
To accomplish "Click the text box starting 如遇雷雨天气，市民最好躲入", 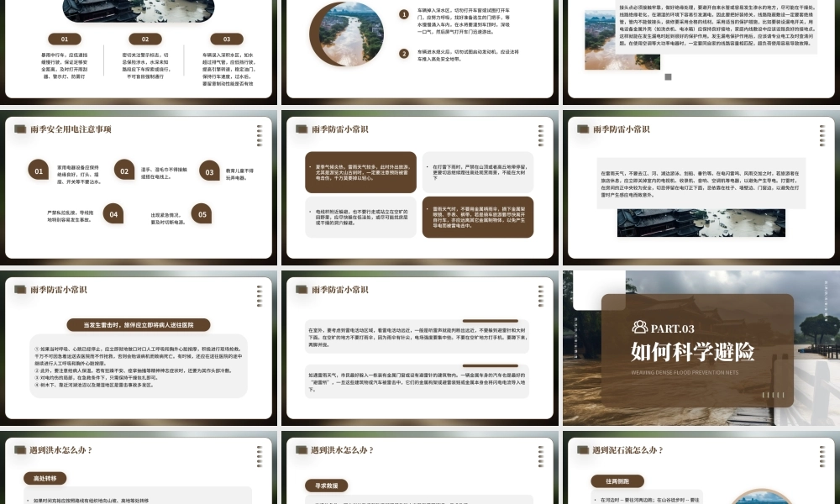I will [417, 382].
